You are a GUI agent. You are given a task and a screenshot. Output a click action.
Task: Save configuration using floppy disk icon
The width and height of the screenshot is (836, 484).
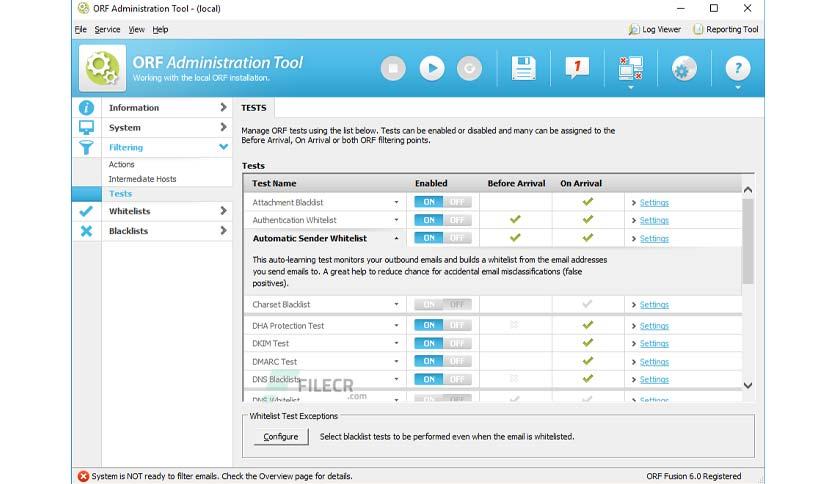tap(524, 68)
